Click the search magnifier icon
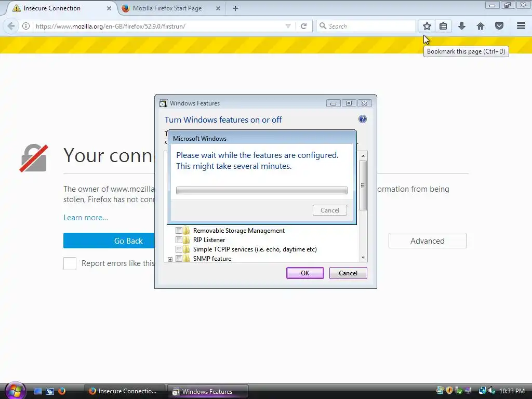This screenshot has height=399, width=532. pos(323,26)
